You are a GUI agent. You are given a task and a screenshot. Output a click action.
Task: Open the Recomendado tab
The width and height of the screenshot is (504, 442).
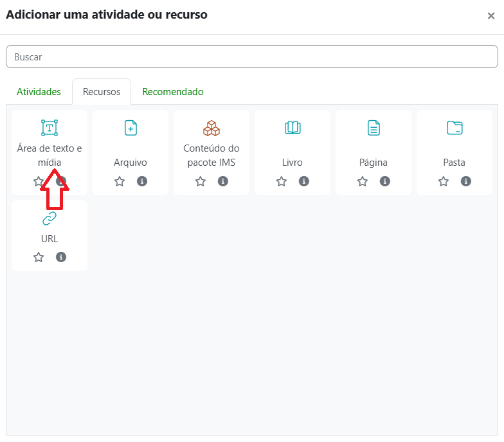pyautogui.click(x=173, y=92)
